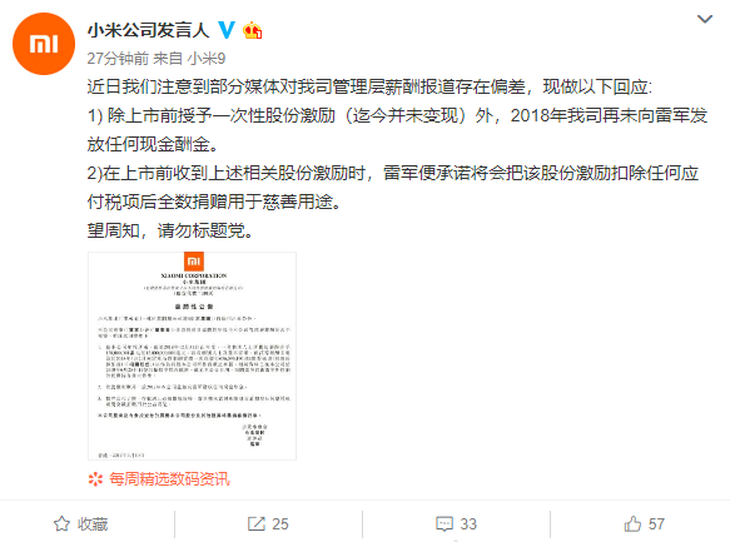Open reposts count 25
Screen dimensions: 730x542
(x=280, y=524)
